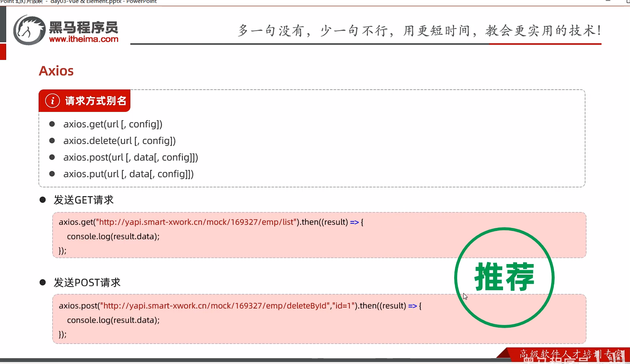Click the bullet icon before axios.put(url [, data[, config]])
The image size is (630, 364).
click(x=52, y=174)
